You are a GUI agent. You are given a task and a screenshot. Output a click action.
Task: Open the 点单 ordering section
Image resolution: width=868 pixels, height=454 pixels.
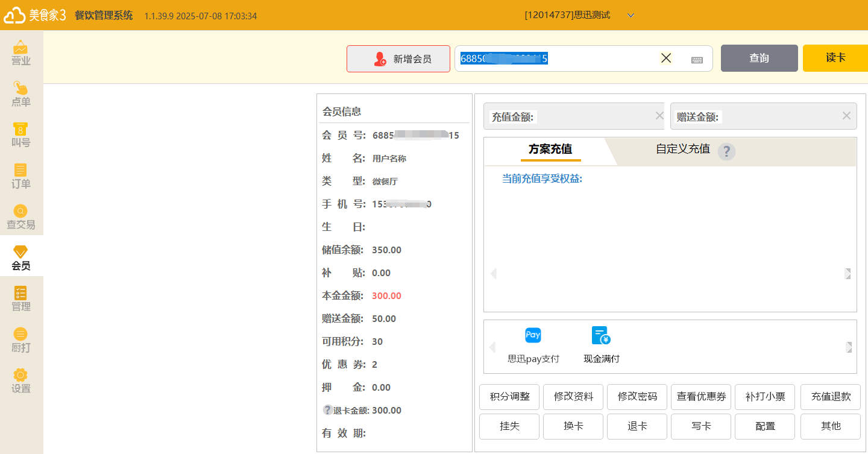pyautogui.click(x=21, y=95)
